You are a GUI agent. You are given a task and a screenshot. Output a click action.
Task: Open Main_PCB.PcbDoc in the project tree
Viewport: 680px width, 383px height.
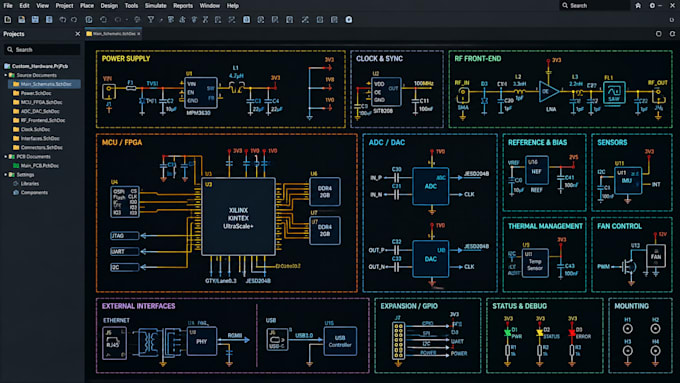tap(39, 165)
